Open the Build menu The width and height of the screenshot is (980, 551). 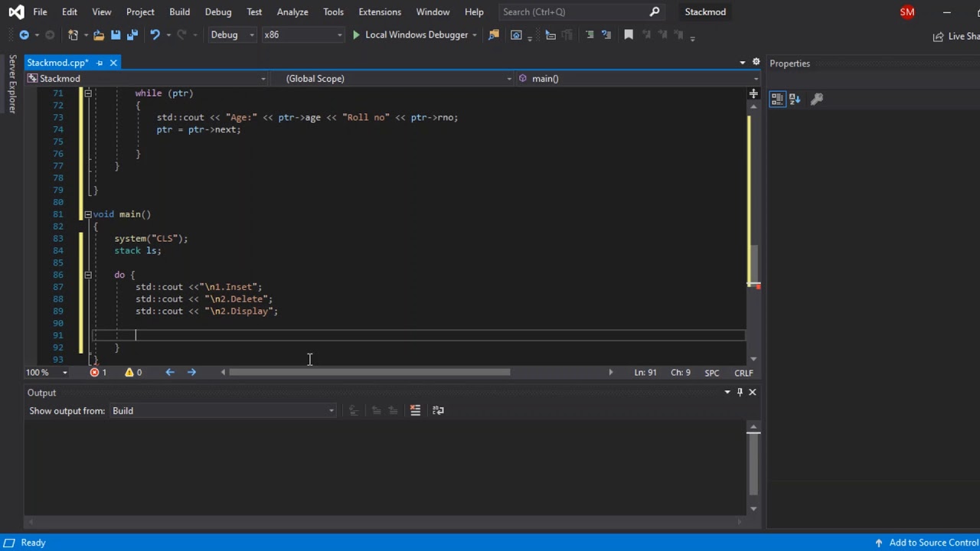[179, 11]
